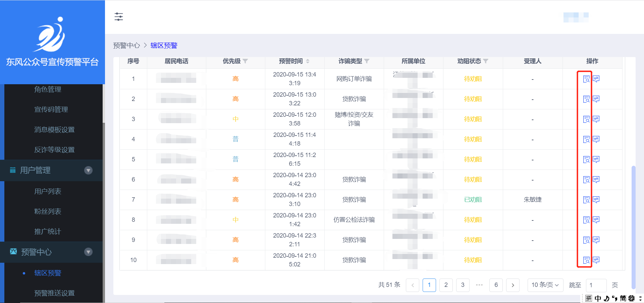
Task: Open the view-details icon for row 1
Action: point(586,79)
